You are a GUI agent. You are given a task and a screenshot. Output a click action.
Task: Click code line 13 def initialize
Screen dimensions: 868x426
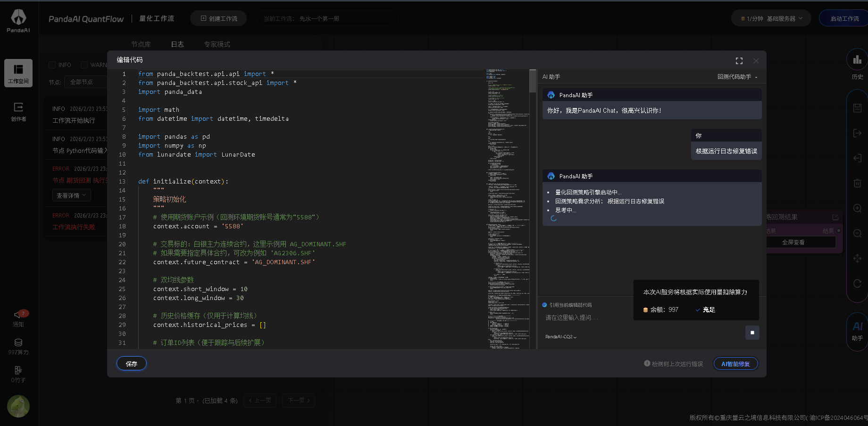click(183, 182)
